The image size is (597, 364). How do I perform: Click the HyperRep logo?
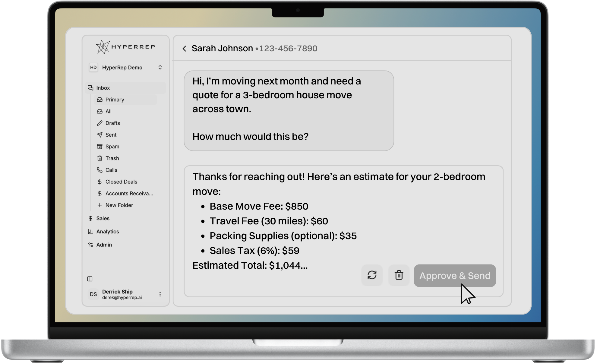point(125,47)
